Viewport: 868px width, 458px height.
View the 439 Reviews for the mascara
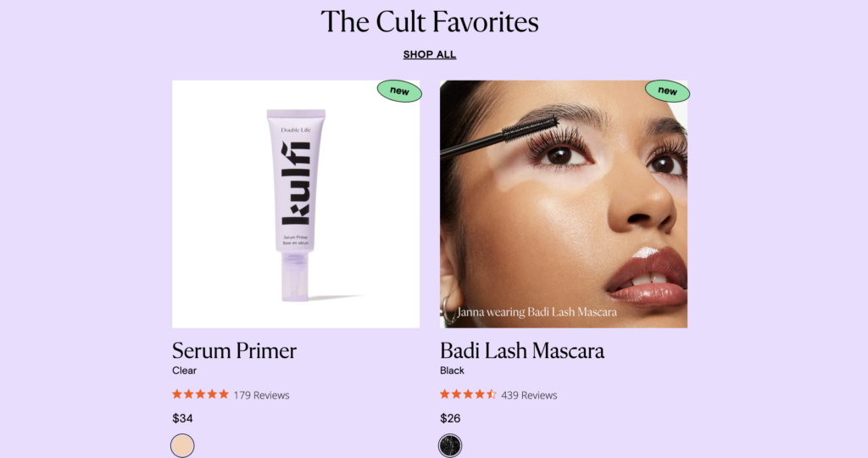coord(529,395)
